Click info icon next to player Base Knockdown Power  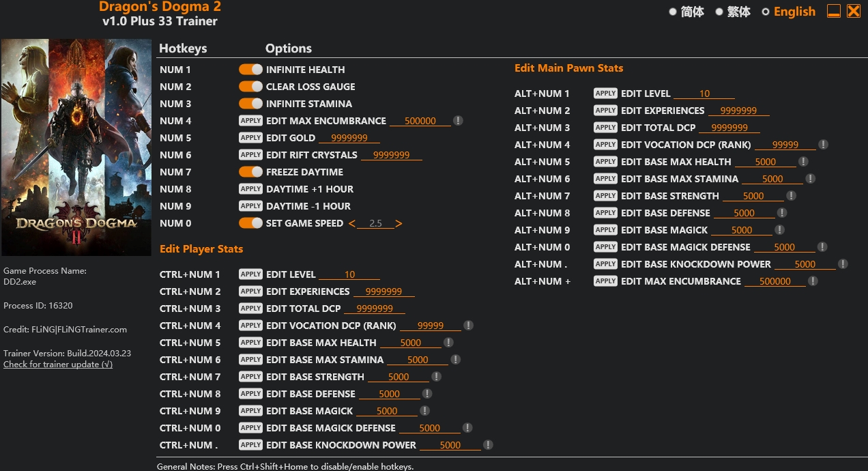[488, 445]
